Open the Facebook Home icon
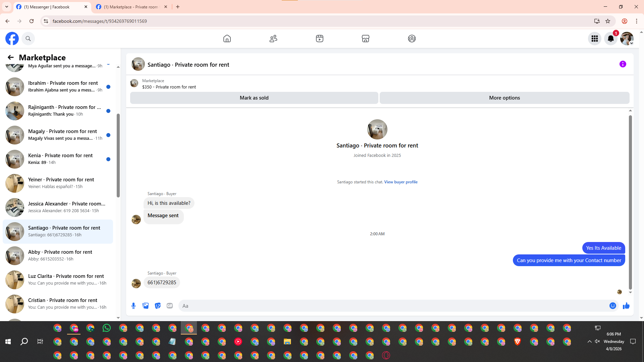Viewport: 644px width, 362px height. point(227,39)
